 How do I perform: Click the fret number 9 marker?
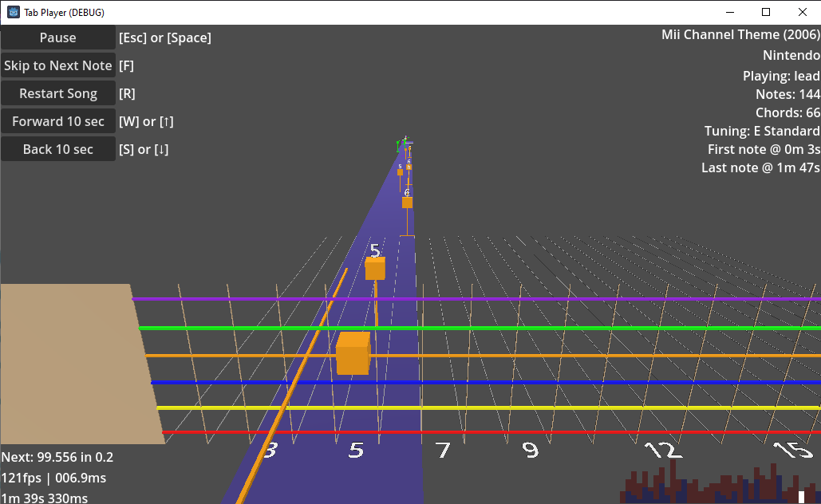pyautogui.click(x=531, y=450)
